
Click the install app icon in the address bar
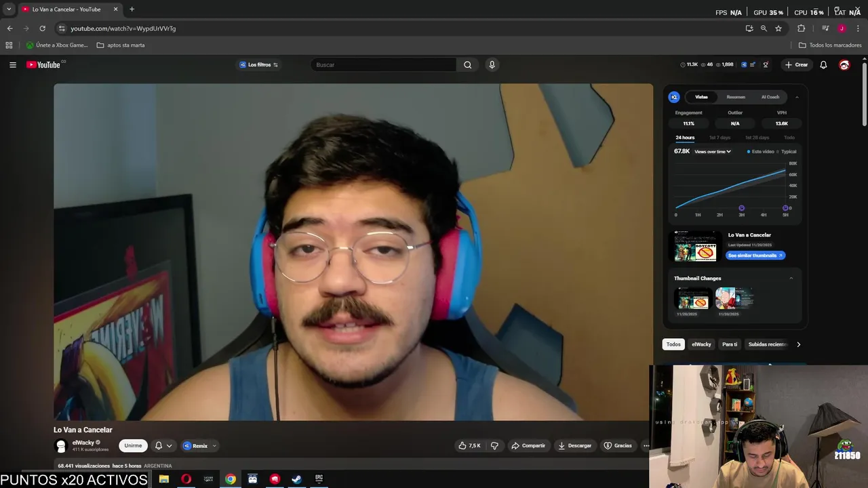tap(749, 28)
